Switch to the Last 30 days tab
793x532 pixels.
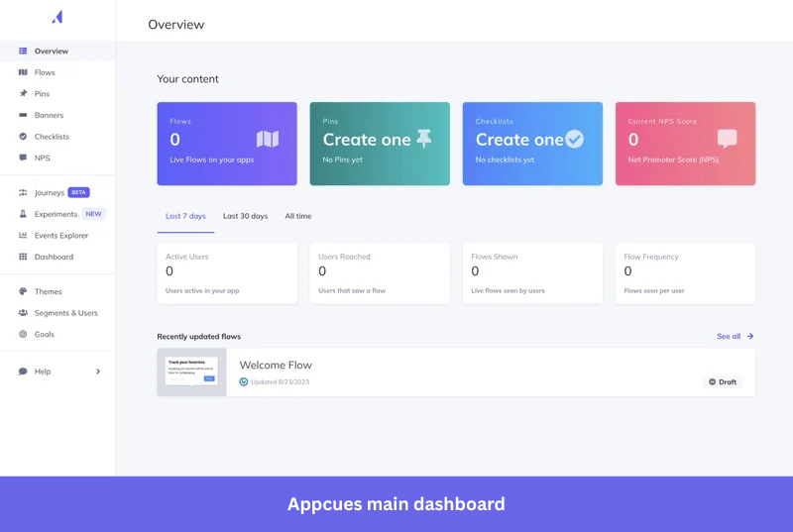coord(245,216)
